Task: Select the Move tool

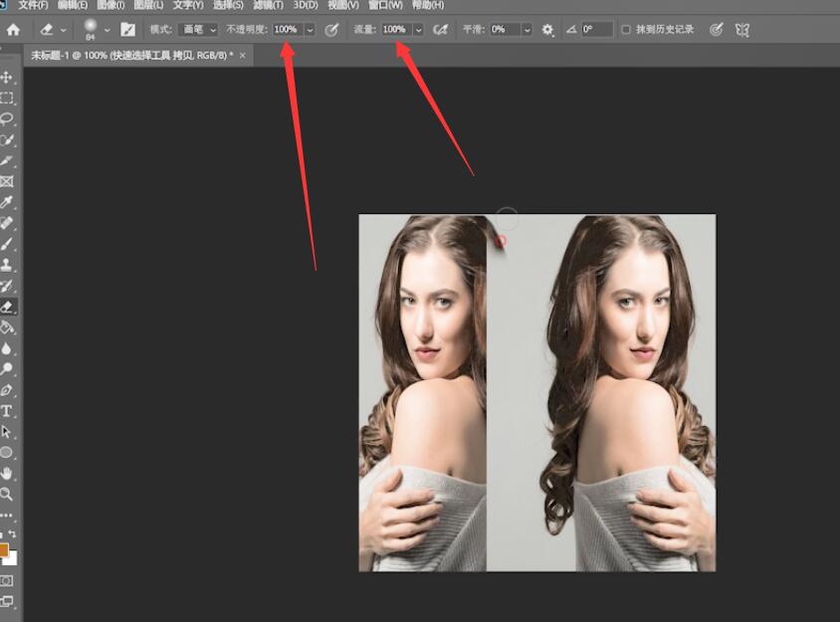Action: [7, 78]
